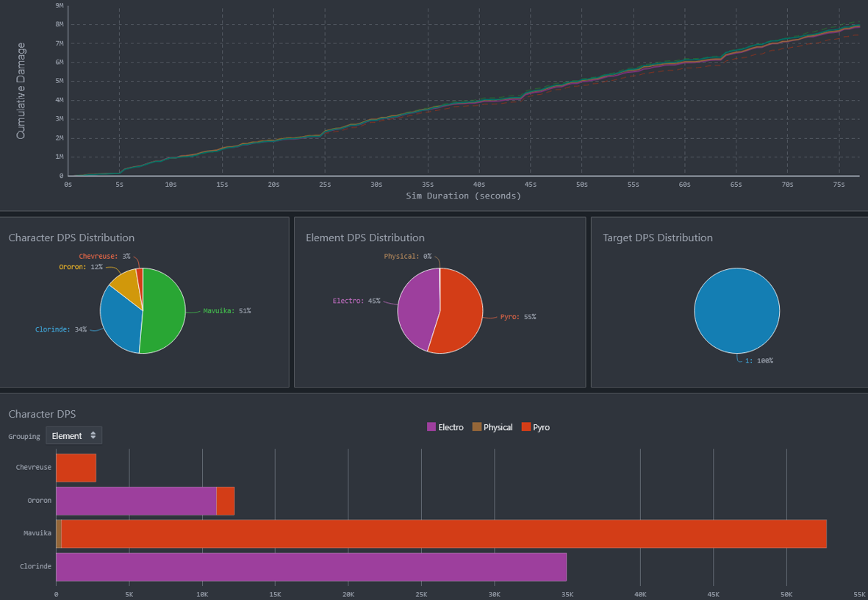The image size is (868, 600).
Task: Click the Element DPS Distribution heading
Action: pyautogui.click(x=365, y=238)
